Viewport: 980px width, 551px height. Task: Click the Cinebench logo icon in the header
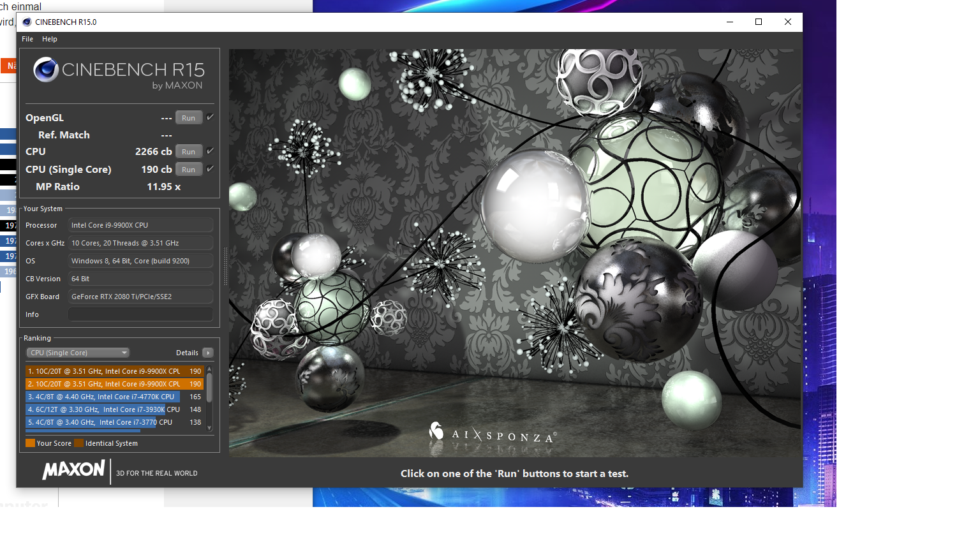click(x=46, y=70)
